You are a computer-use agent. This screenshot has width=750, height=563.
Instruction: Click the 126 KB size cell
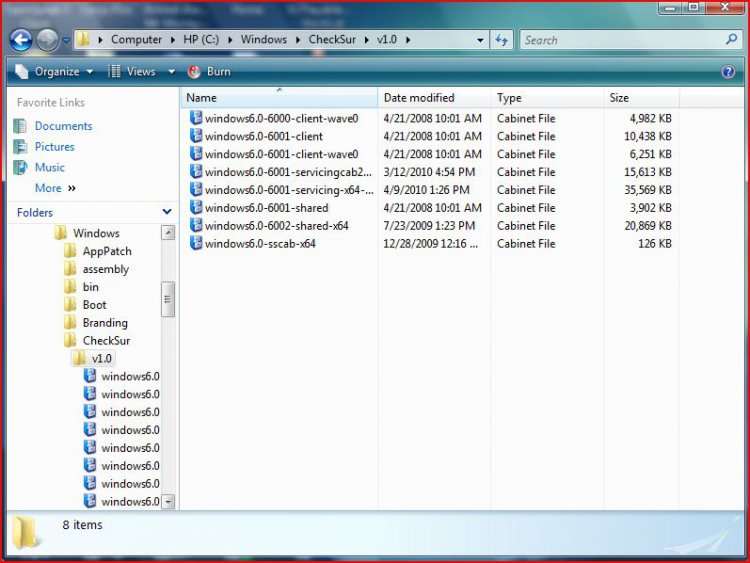click(655, 243)
